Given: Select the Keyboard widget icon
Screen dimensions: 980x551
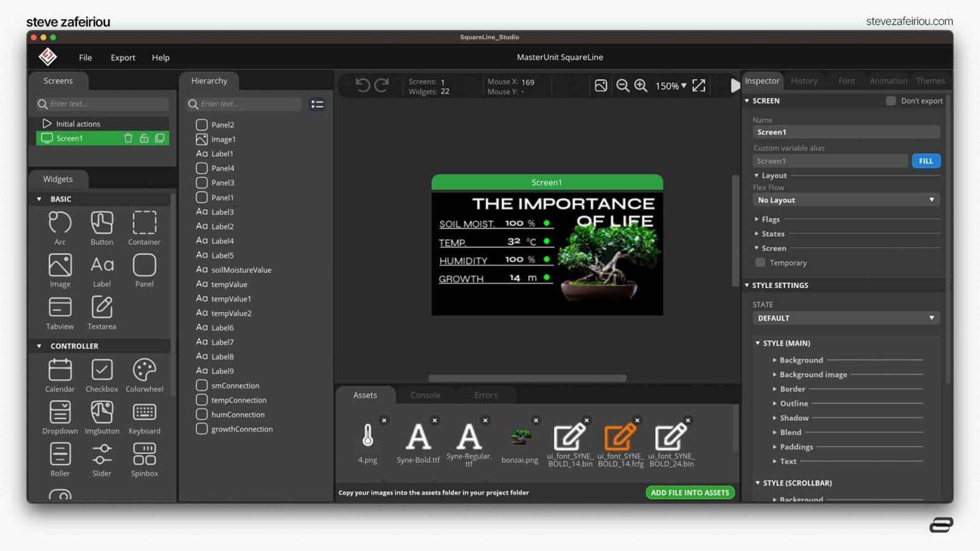Looking at the screenshot, I should [x=145, y=413].
